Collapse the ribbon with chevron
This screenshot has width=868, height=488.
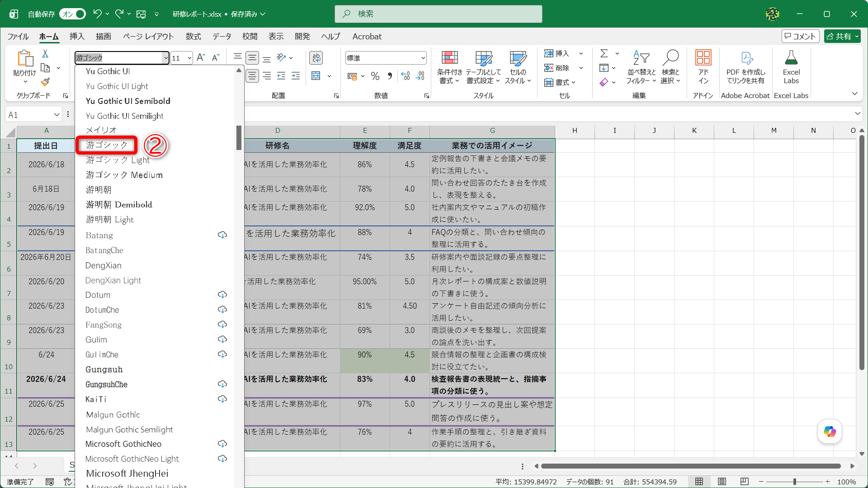coord(854,94)
